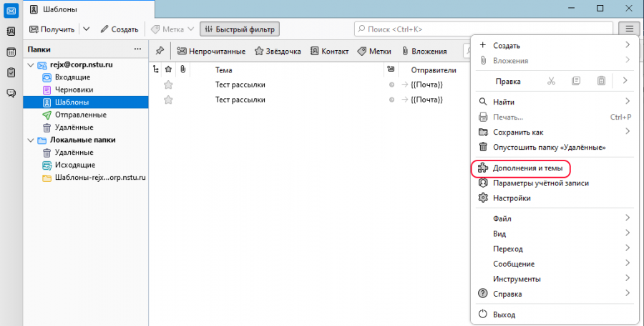Toggle the Метки quick filter

coord(374,51)
